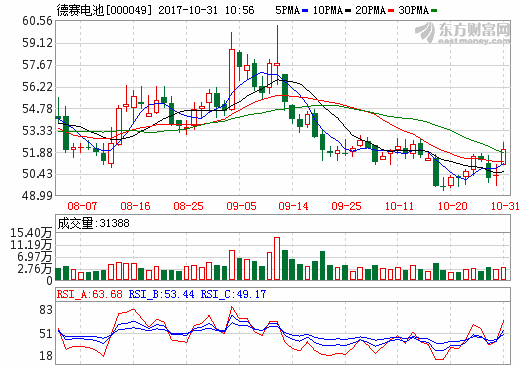The image size is (520, 365).
Task: Click the 30PMA legend label
Action: pos(413,10)
